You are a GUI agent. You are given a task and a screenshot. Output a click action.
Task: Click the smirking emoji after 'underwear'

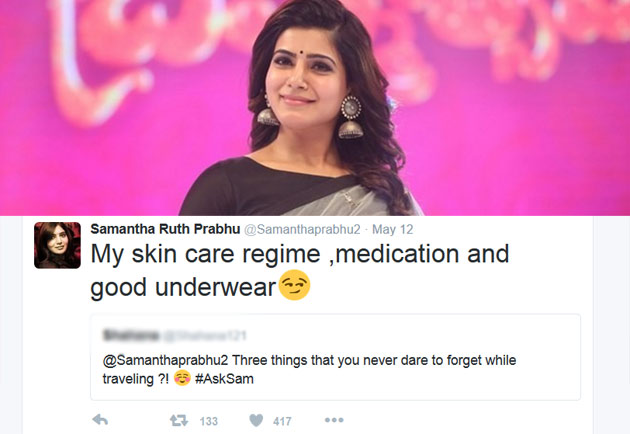tap(294, 285)
